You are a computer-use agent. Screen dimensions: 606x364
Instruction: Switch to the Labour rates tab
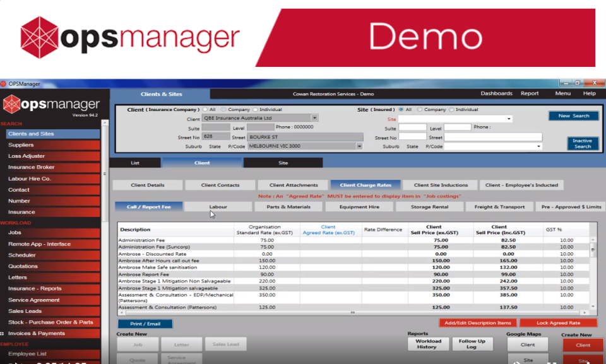click(x=218, y=206)
